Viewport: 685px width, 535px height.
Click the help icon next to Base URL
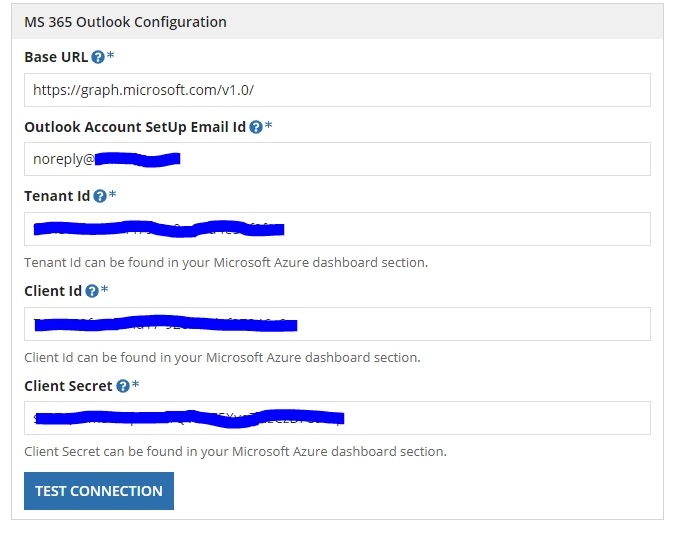pyautogui.click(x=98, y=57)
